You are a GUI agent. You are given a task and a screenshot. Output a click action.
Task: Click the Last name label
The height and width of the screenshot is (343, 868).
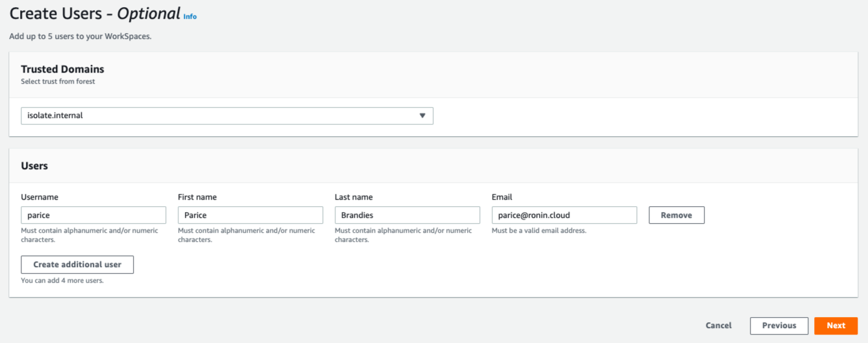(354, 197)
